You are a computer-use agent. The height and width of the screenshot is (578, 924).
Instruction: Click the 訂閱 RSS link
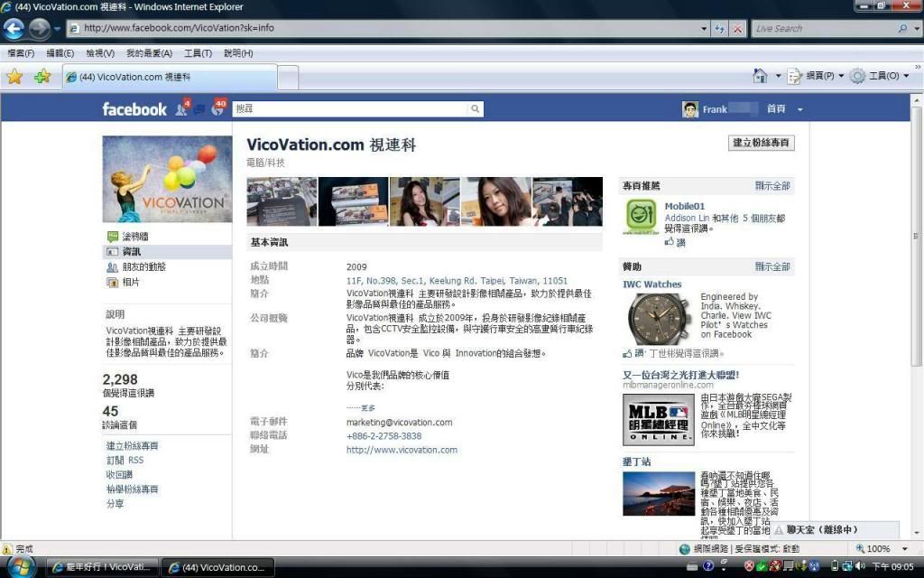(x=125, y=460)
